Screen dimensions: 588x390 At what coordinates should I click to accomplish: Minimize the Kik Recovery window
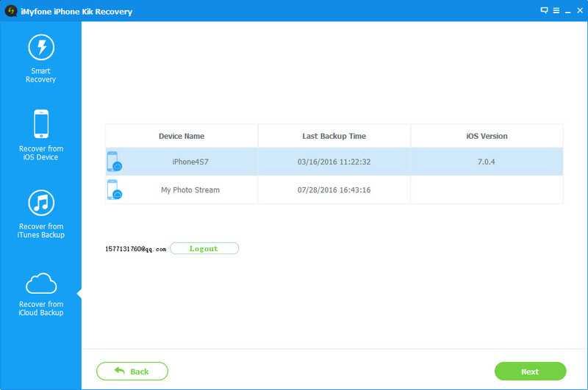(x=566, y=10)
